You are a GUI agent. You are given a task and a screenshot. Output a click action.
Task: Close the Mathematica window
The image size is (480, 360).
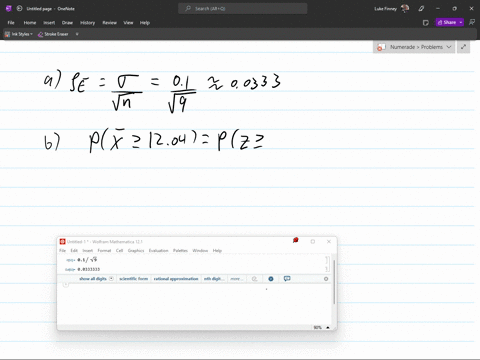tap(329, 241)
